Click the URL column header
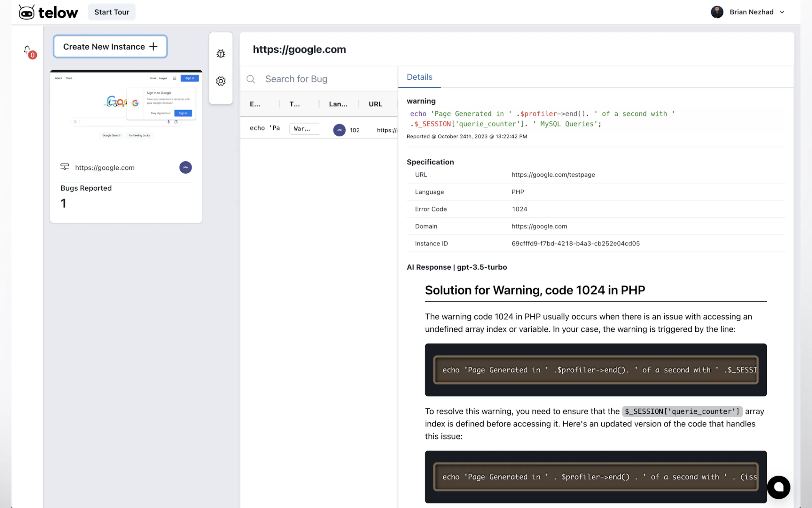 click(375, 104)
